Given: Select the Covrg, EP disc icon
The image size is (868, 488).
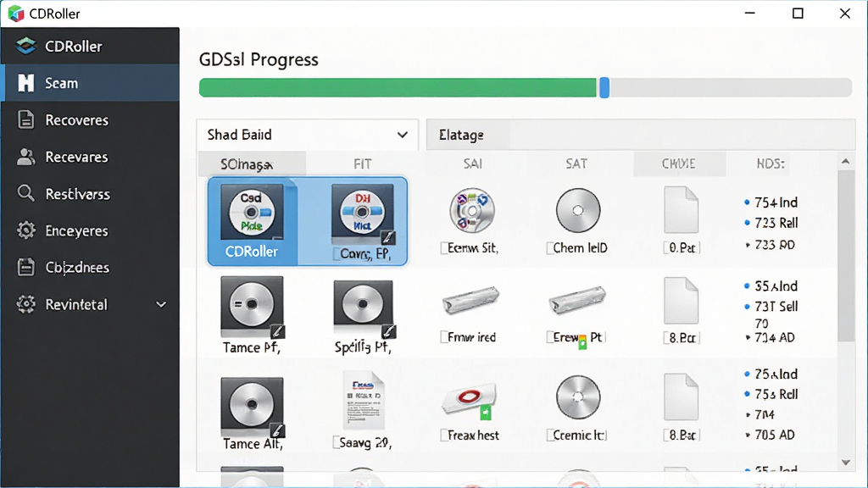Looking at the screenshot, I should 363,214.
